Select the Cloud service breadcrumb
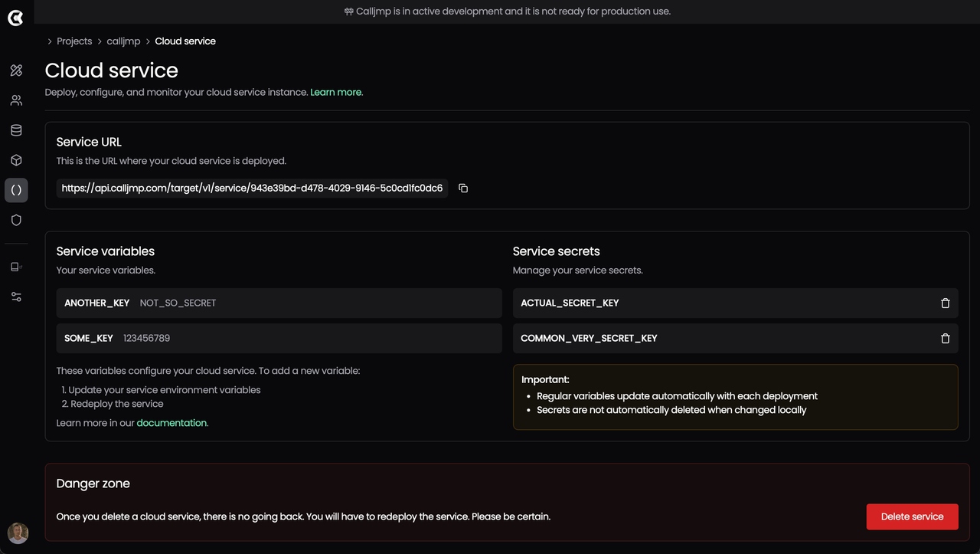This screenshot has width=980, height=554. click(x=185, y=41)
